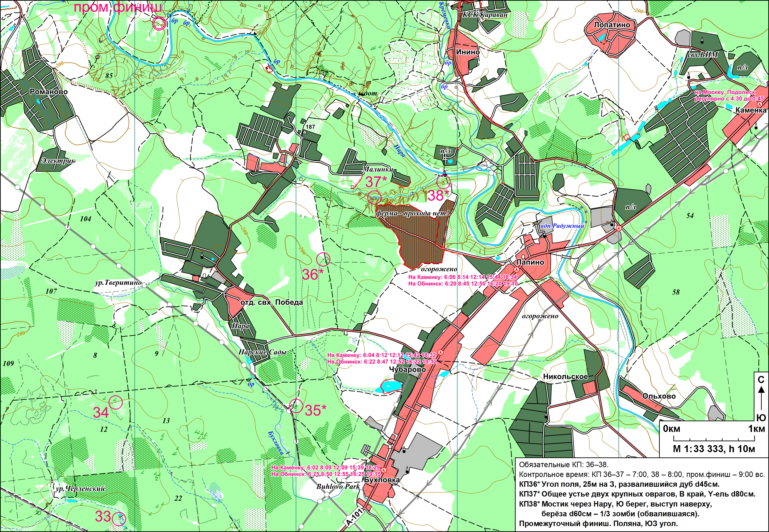769x532 pixels.
Task: Click the control point 33 circle
Action: (x=119, y=519)
